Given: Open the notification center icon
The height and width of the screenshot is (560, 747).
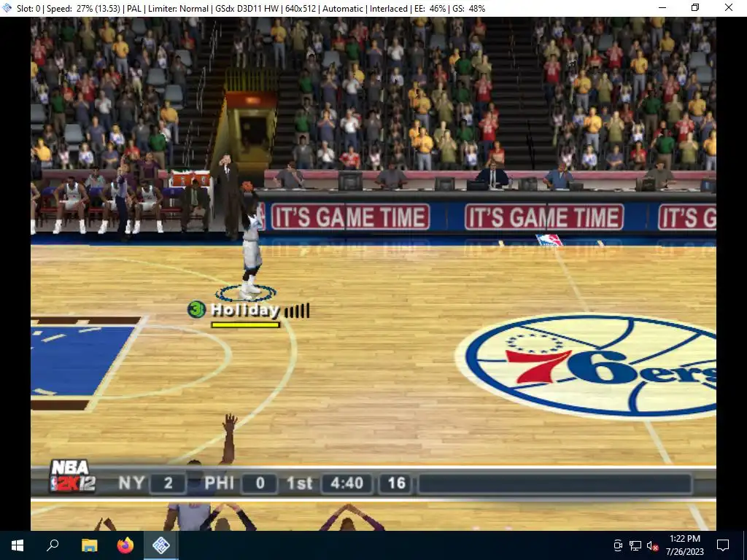Looking at the screenshot, I should (x=723, y=545).
